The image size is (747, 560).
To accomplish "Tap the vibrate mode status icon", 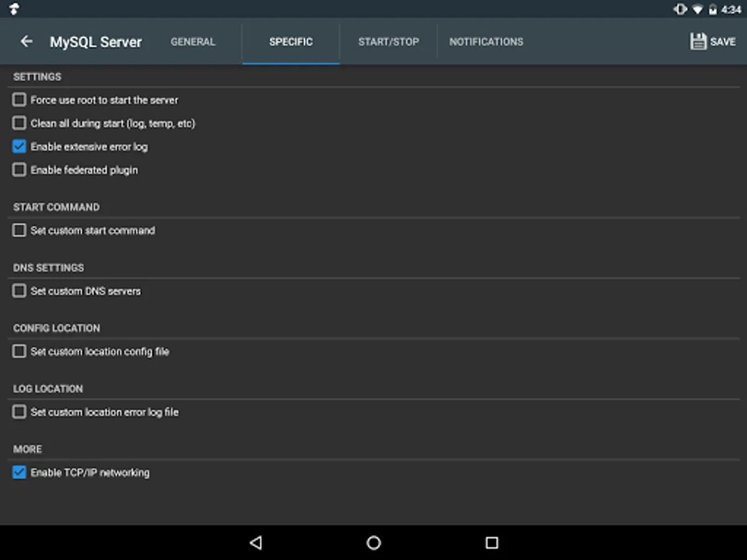I will pos(680,9).
